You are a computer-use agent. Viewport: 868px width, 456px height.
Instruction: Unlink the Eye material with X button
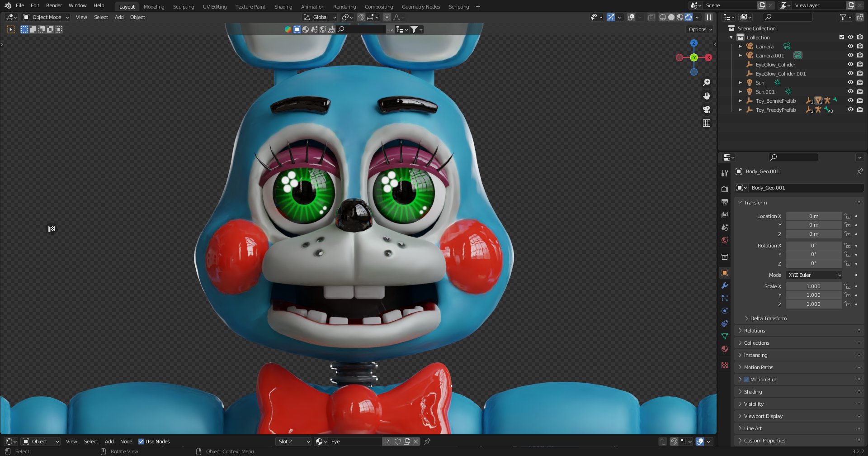point(416,442)
